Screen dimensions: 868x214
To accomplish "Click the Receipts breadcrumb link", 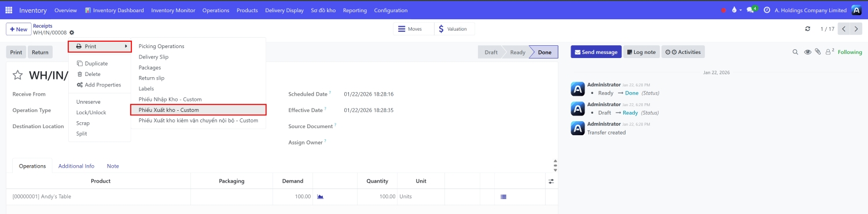I will pyautogui.click(x=43, y=26).
